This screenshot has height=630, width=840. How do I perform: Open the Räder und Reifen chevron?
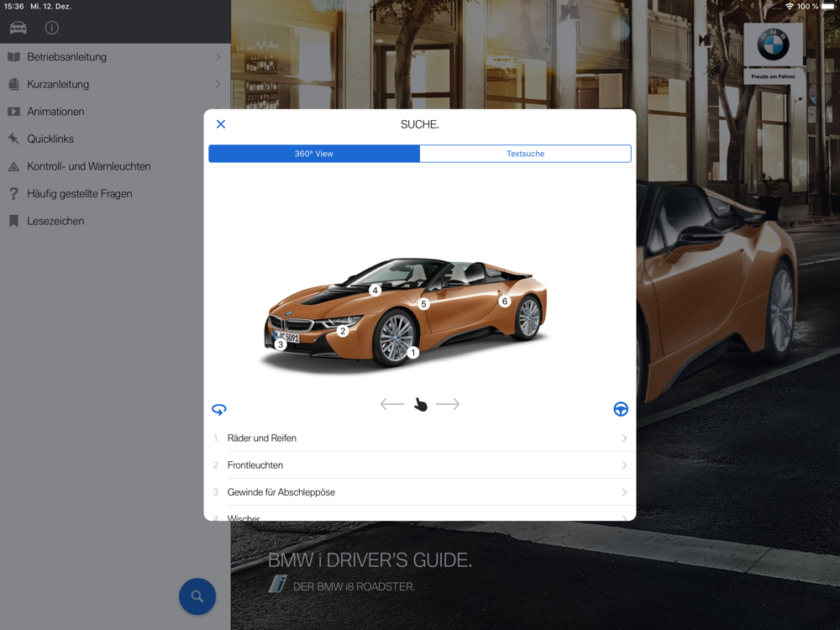(624, 438)
